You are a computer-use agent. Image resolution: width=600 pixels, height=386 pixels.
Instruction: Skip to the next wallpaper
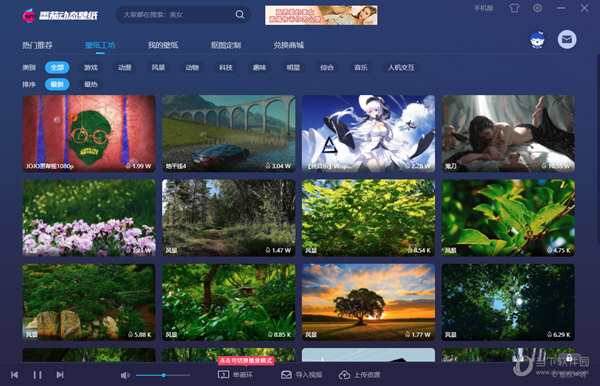[x=60, y=375]
